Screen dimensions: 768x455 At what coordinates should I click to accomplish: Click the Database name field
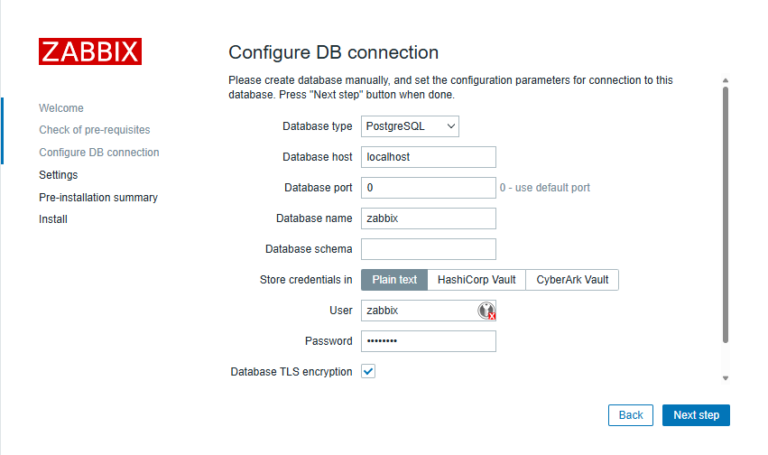pos(428,218)
